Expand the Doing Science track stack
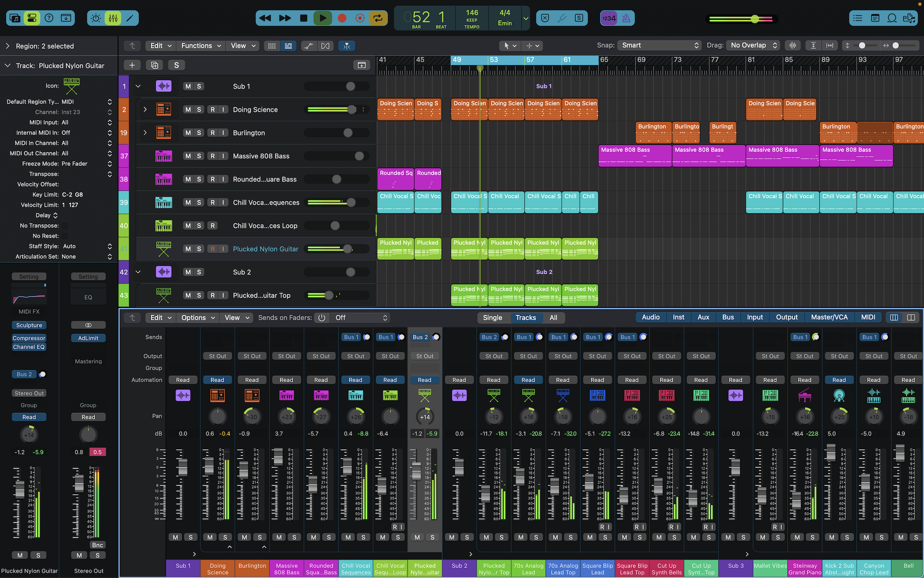 (145, 109)
